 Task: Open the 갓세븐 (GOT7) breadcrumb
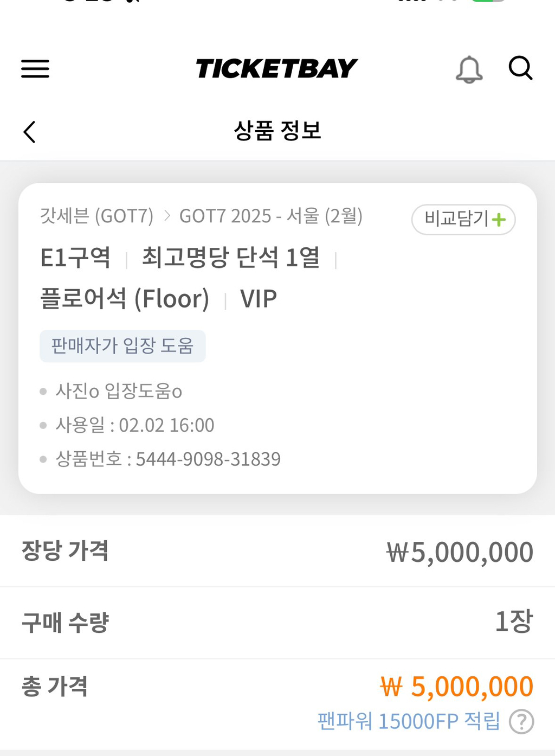(96, 216)
